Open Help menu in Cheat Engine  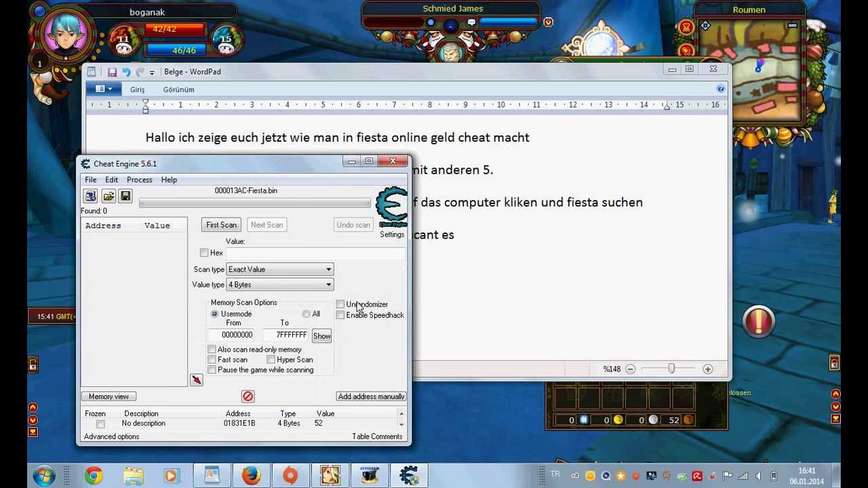[169, 180]
